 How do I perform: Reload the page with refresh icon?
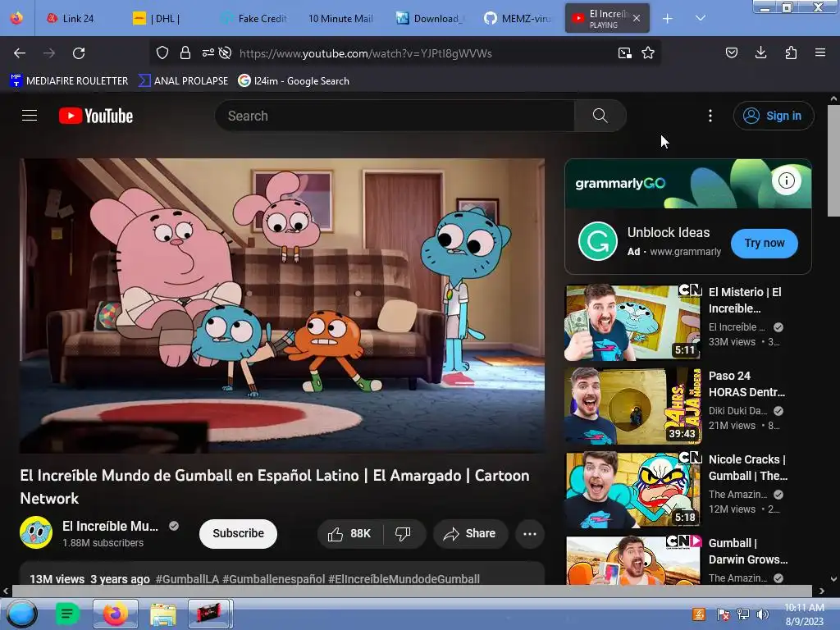pyautogui.click(x=79, y=53)
